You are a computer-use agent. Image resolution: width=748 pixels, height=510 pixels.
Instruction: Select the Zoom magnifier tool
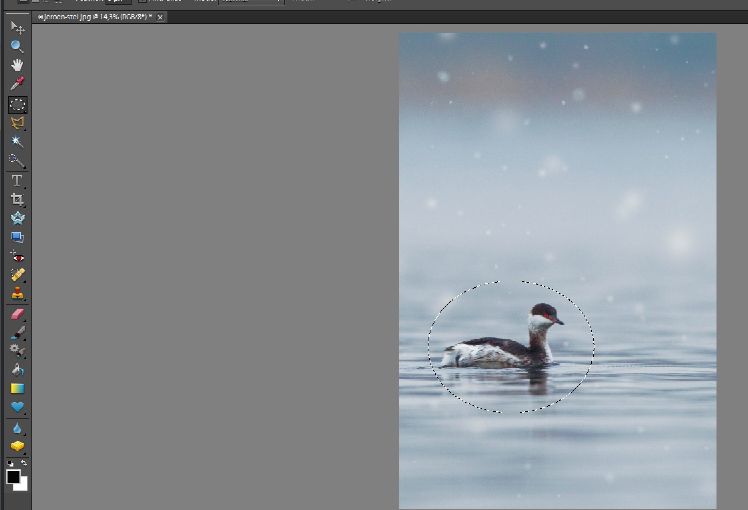[x=17, y=46]
